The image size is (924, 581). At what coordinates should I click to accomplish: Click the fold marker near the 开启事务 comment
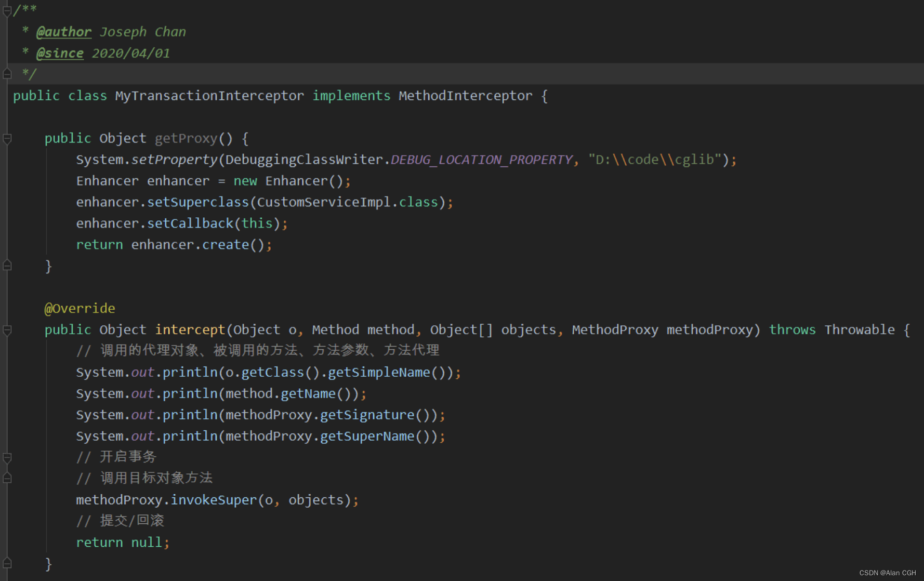click(7, 458)
